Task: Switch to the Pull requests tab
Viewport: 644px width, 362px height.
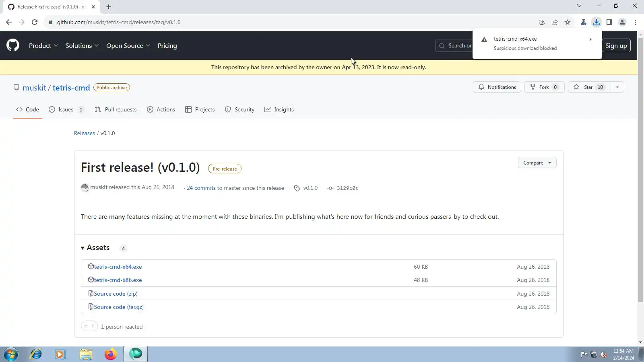Action: click(x=116, y=109)
